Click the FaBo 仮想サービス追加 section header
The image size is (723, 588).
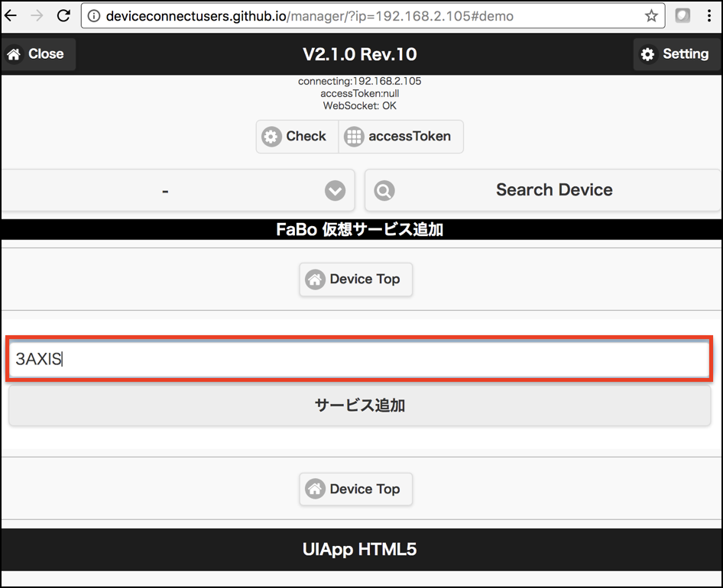click(x=360, y=230)
